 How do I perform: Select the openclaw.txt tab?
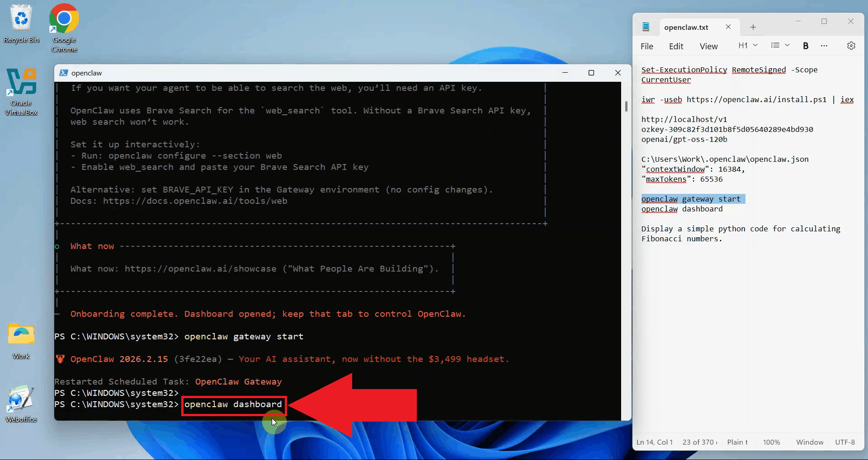click(x=686, y=27)
